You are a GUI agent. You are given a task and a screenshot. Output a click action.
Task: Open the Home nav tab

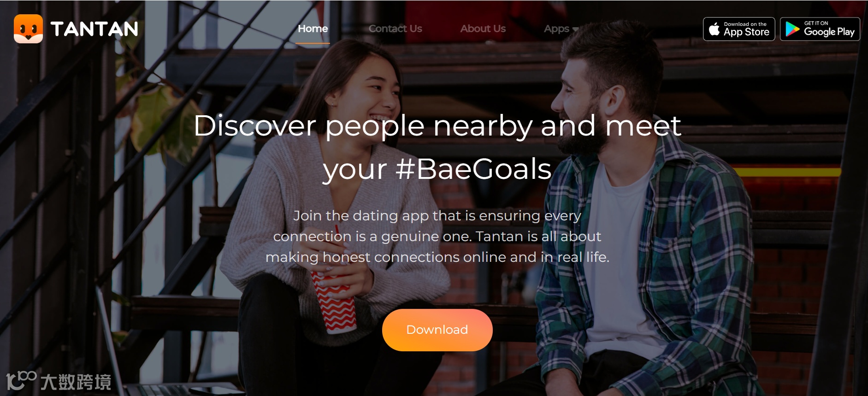(313, 29)
